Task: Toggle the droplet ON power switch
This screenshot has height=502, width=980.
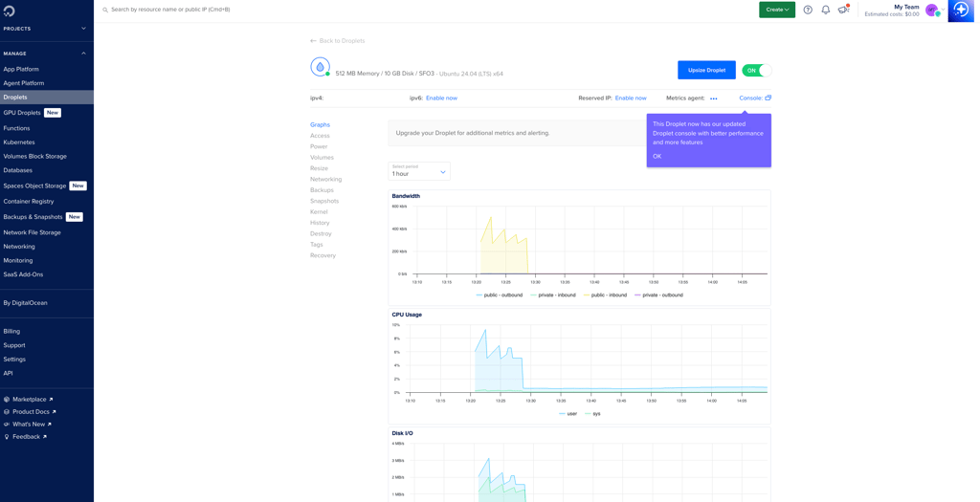Action: 757,71
